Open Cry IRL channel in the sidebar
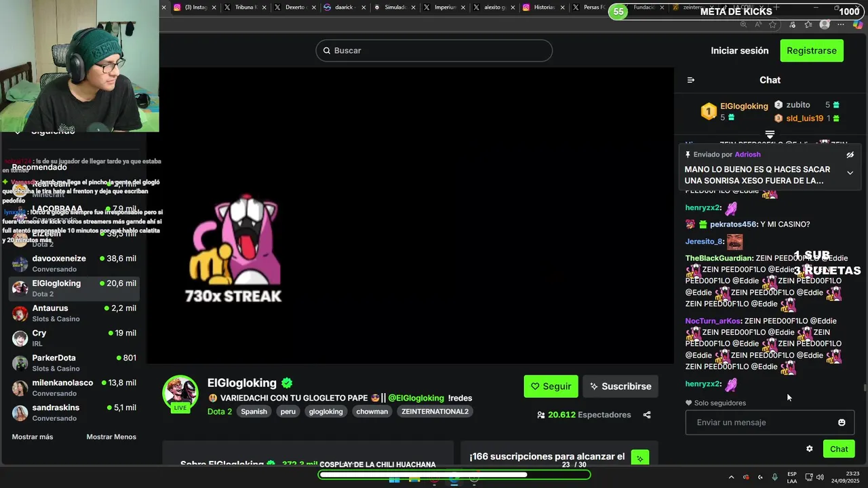868x488 pixels. 75,338
